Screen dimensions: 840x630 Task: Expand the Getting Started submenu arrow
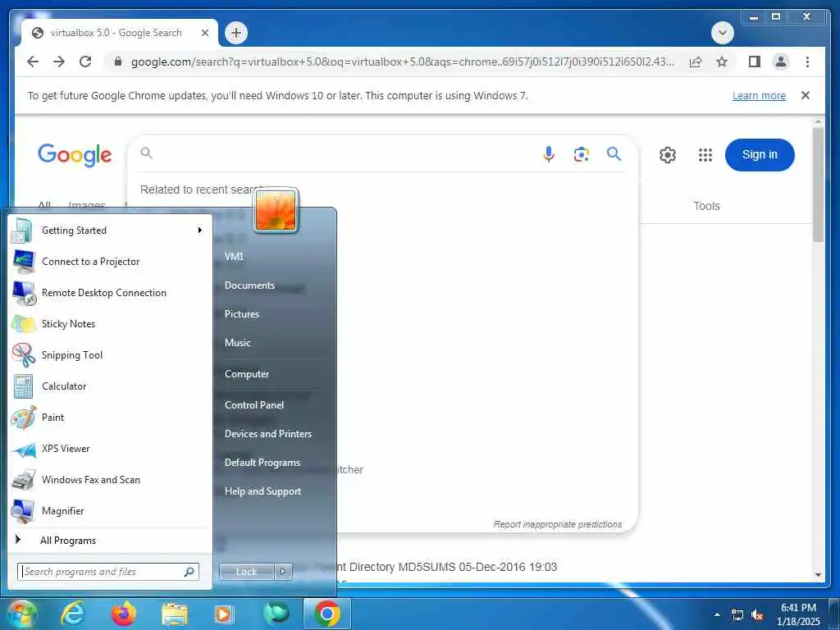coord(200,231)
